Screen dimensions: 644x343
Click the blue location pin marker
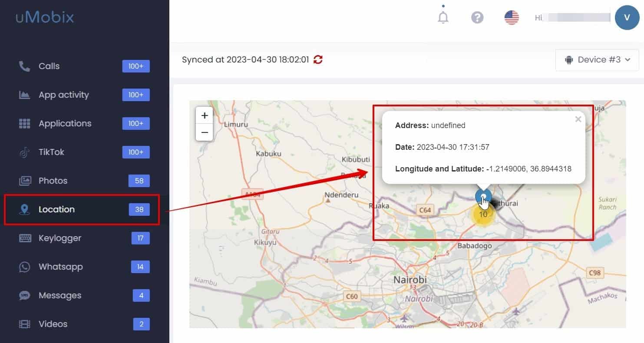482,196
